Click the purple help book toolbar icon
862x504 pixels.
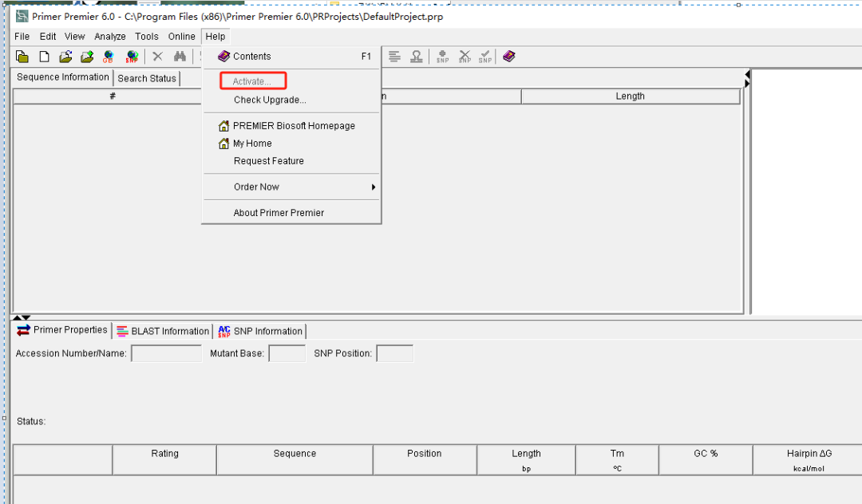509,56
